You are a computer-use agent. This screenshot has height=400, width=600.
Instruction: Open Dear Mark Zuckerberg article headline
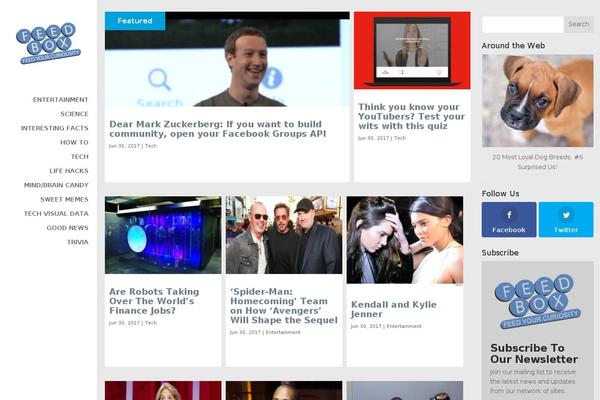218,129
